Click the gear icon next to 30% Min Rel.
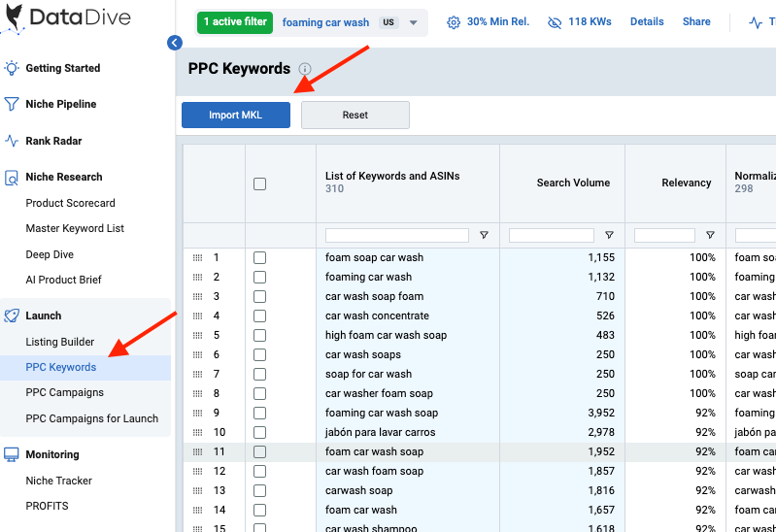This screenshot has width=776, height=532. [x=454, y=22]
